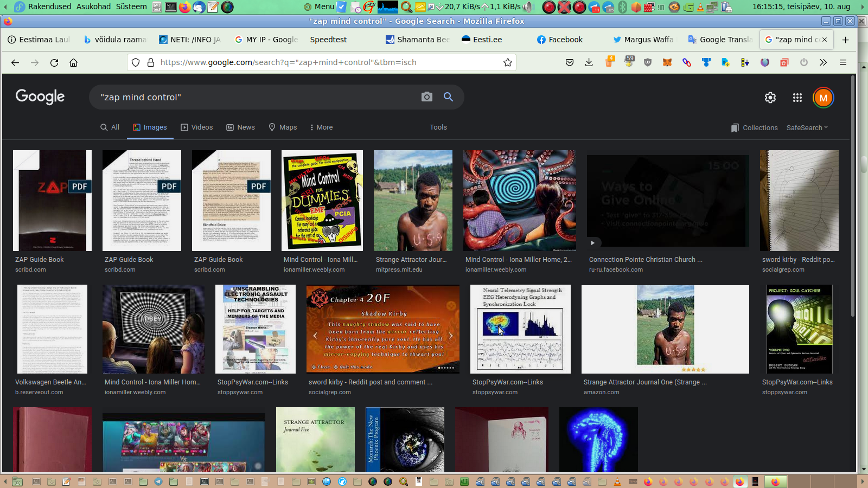Reload the current page
The height and width of the screenshot is (488, 868).
coord(54,62)
